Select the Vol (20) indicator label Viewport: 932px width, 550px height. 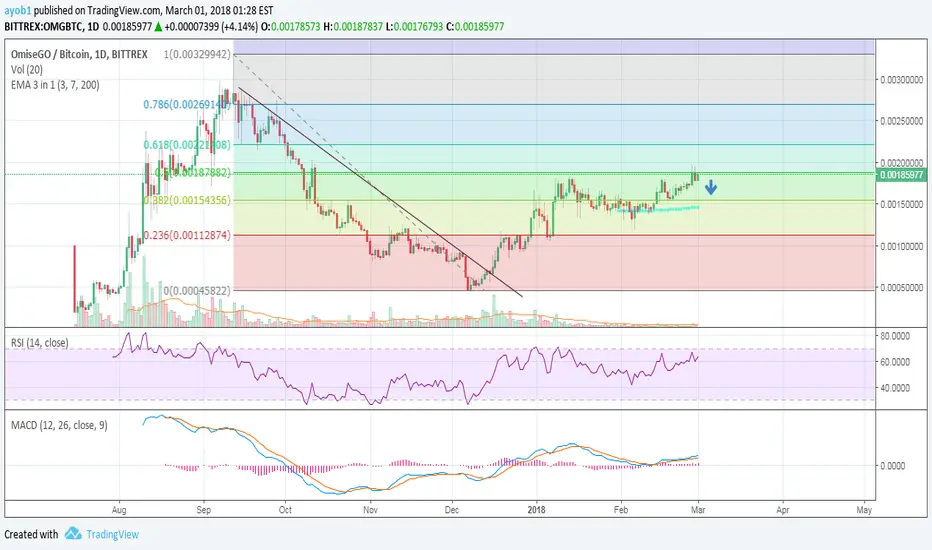[x=27, y=70]
